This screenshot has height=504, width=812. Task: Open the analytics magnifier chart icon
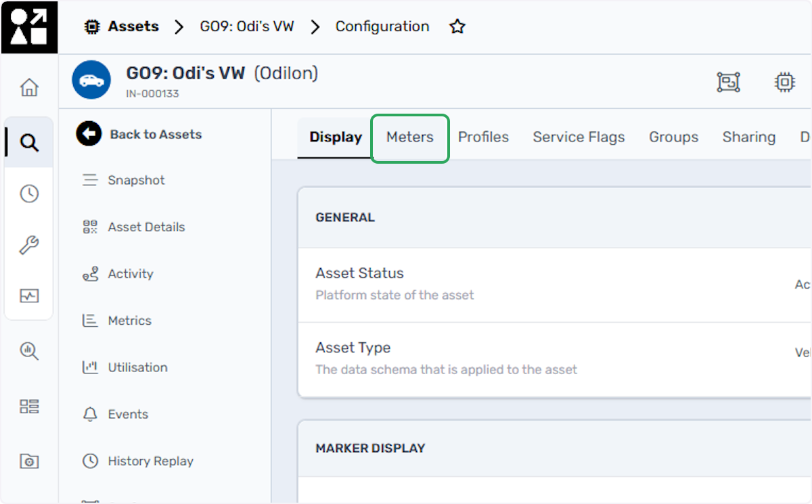pos(29,350)
